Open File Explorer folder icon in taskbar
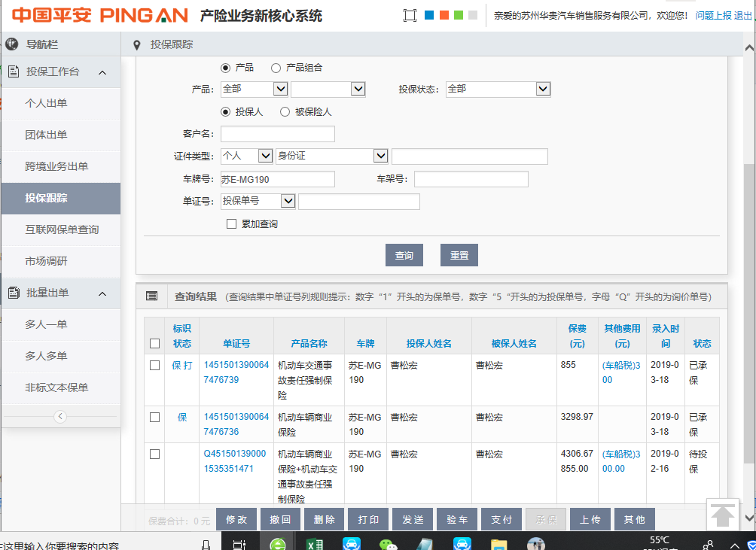This screenshot has width=756, height=550. pyautogui.click(x=498, y=544)
